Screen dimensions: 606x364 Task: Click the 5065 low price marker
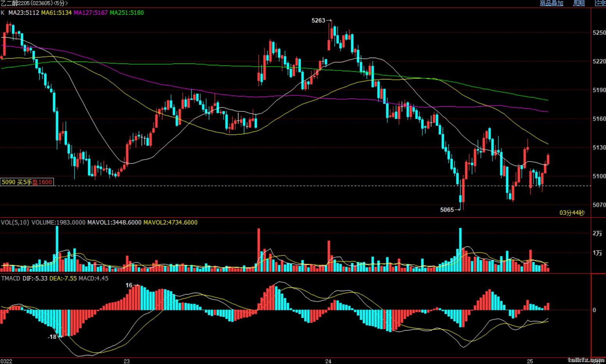click(x=450, y=210)
